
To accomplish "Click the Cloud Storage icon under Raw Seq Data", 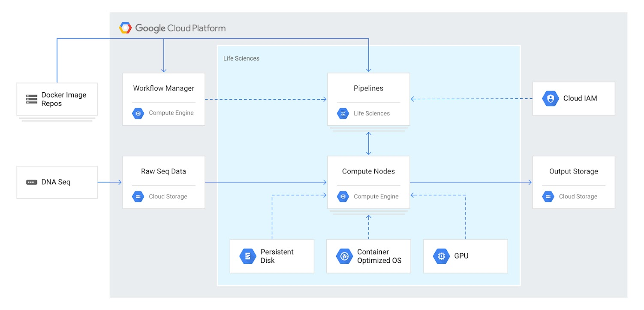I will pos(138,197).
